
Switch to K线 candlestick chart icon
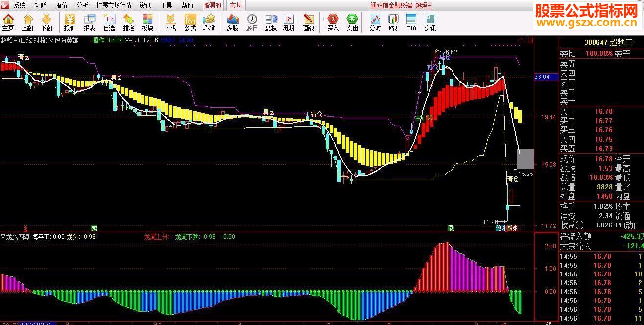tap(393, 23)
